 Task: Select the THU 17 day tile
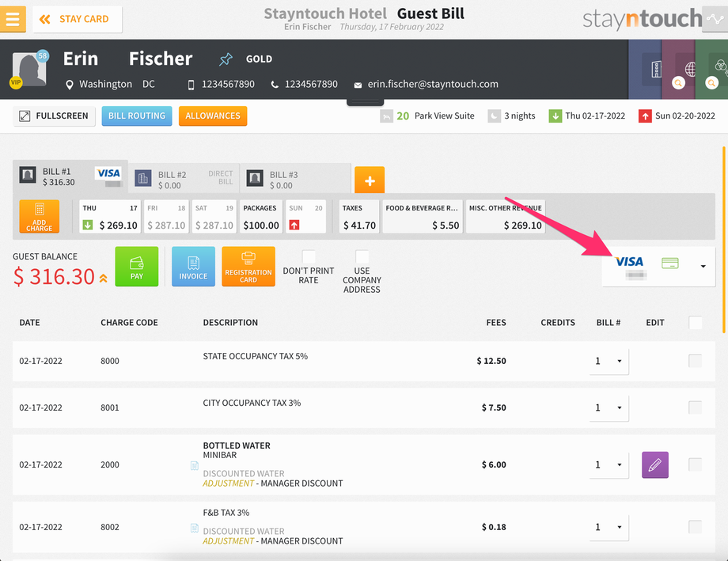[x=110, y=217]
